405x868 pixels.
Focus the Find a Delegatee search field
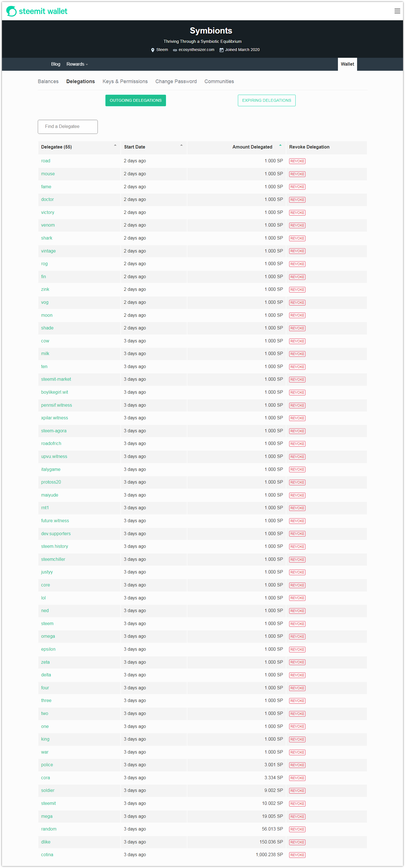tap(68, 127)
